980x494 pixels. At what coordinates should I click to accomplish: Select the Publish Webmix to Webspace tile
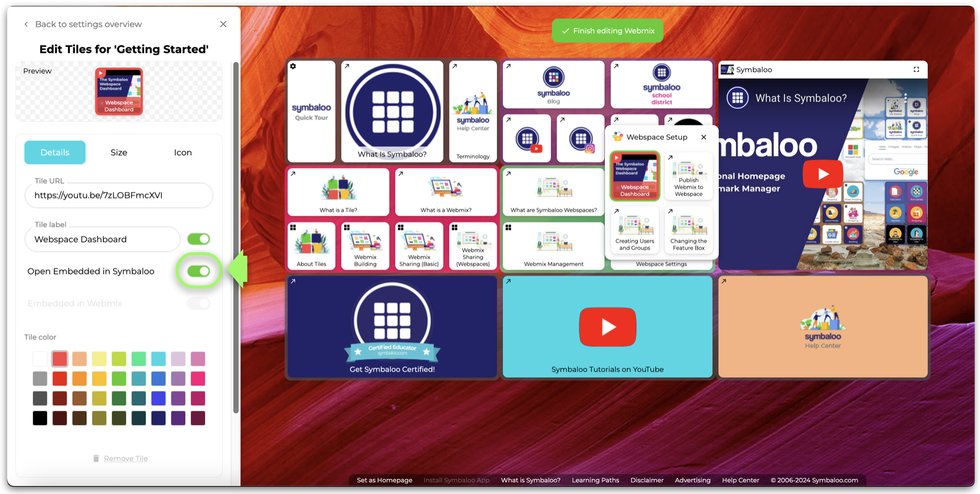(689, 176)
